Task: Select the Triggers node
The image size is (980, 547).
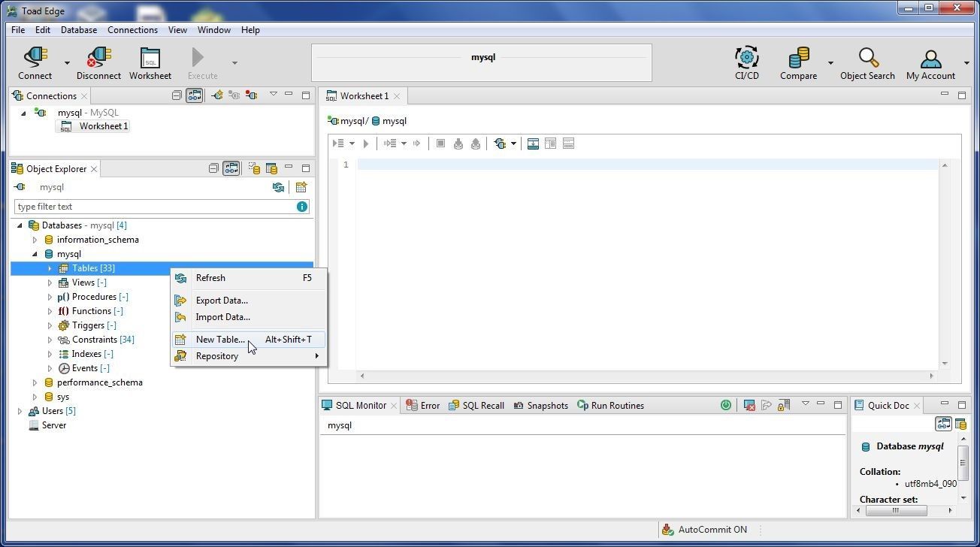Action: pos(88,325)
